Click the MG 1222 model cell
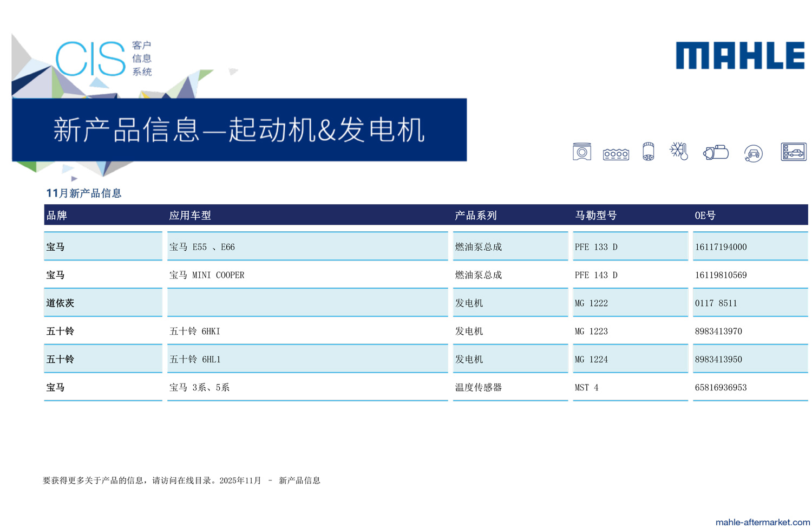 (591, 303)
